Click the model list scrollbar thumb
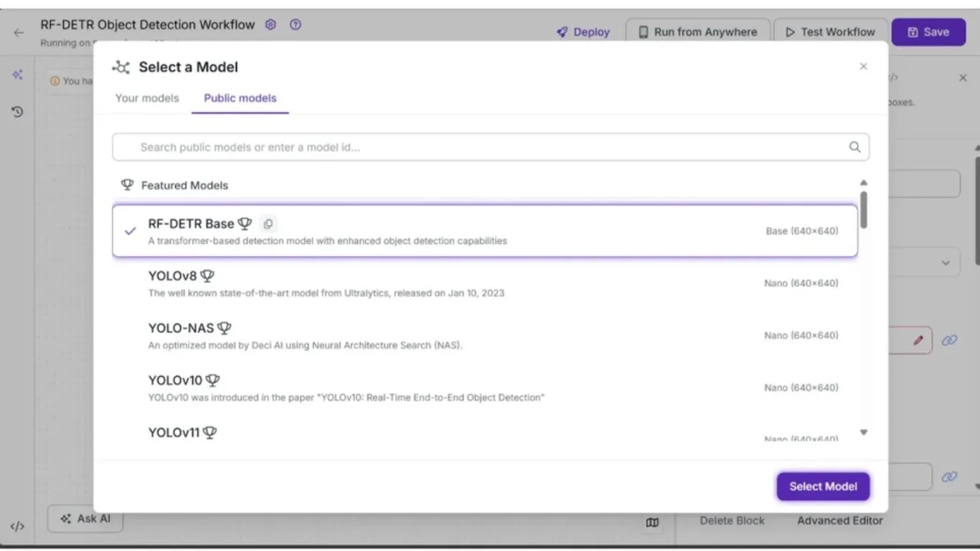This screenshot has width=980, height=551. (864, 209)
